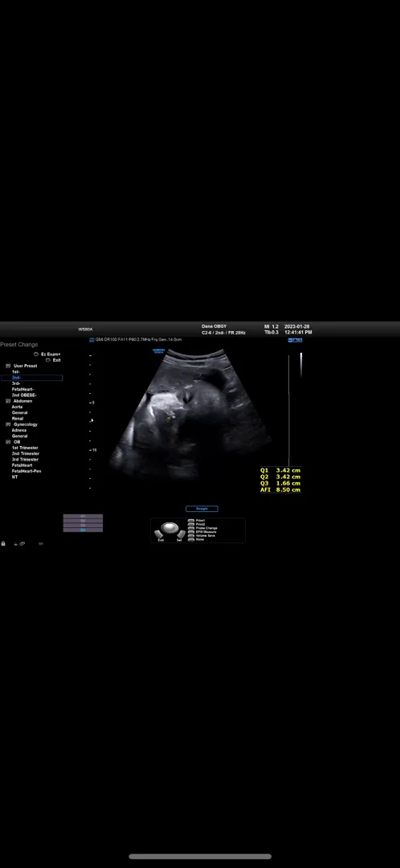Select the 2nd OBESE- user preset

tap(24, 395)
